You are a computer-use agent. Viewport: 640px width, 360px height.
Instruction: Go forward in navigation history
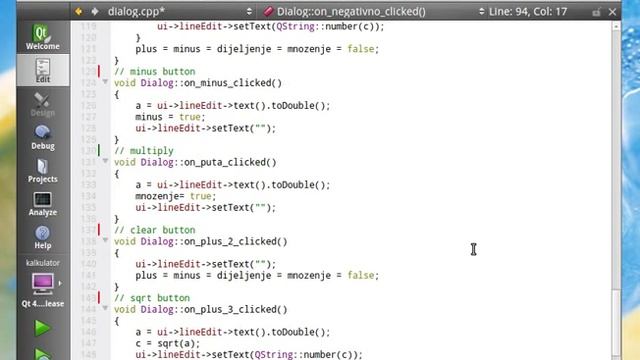[95, 11]
